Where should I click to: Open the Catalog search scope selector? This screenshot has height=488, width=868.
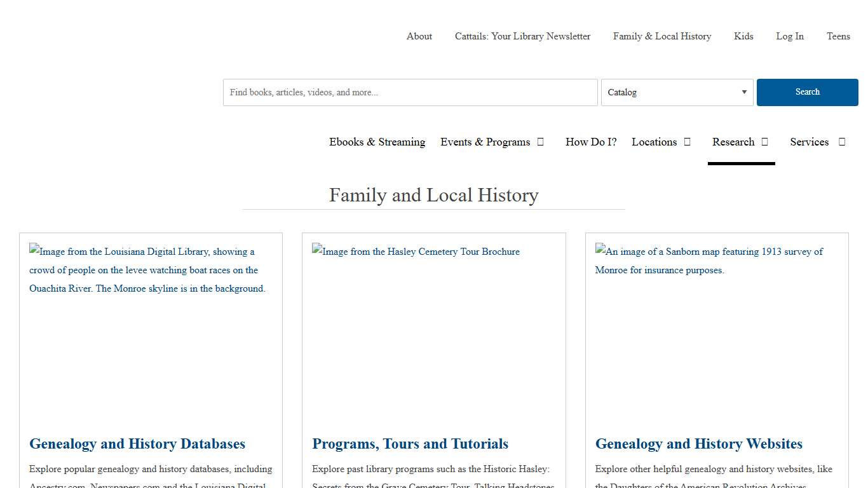(677, 92)
